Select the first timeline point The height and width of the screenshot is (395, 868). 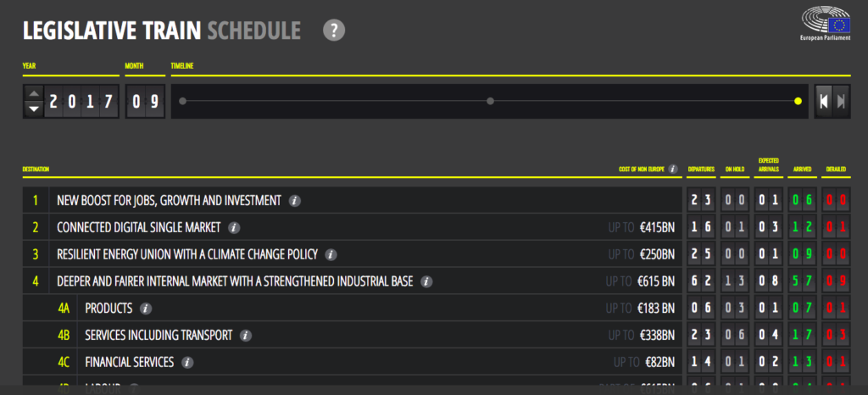[183, 101]
